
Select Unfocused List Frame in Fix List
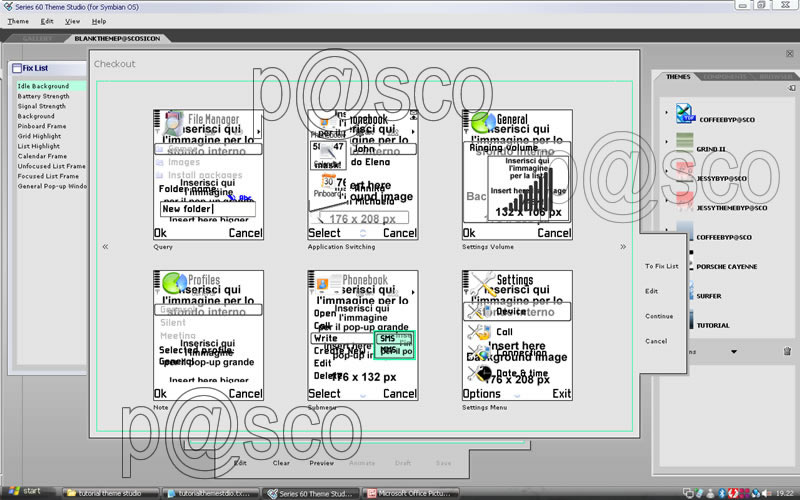tap(51, 166)
